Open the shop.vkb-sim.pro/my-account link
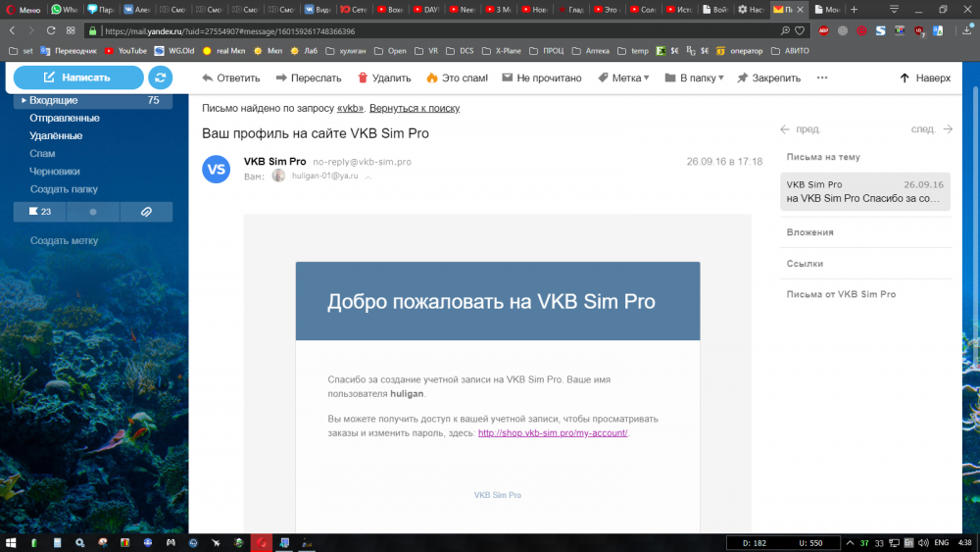The height and width of the screenshot is (552, 980). tap(553, 433)
